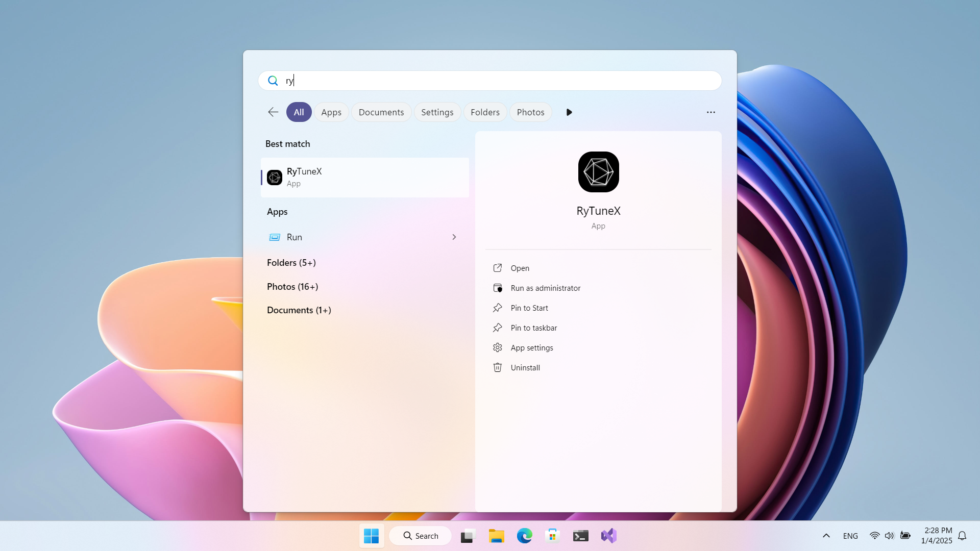
Task: Open Task View from taskbar
Action: (468, 536)
